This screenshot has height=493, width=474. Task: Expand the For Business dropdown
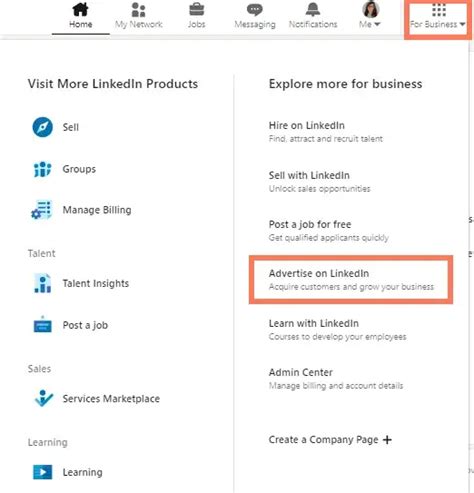(438, 16)
